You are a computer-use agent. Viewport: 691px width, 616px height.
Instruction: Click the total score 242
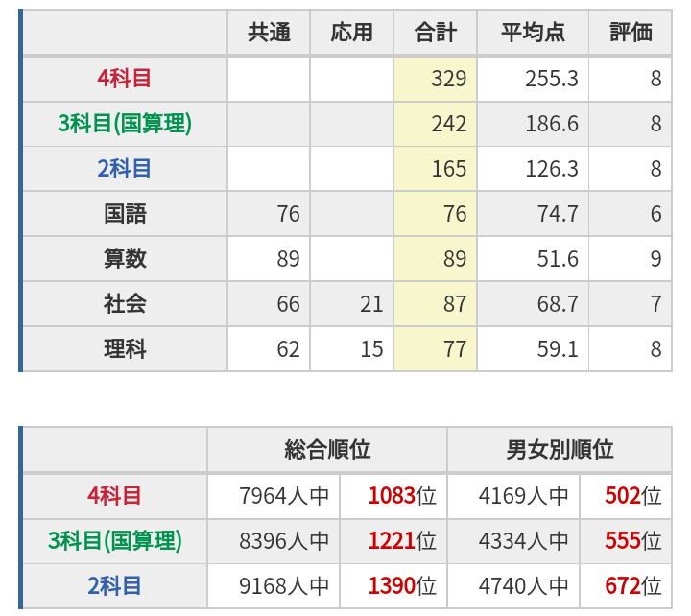448,124
